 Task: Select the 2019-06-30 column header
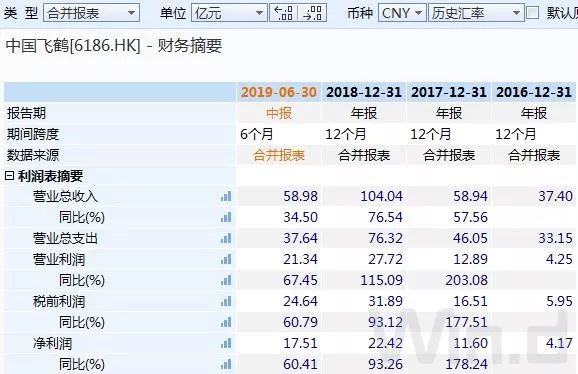[x=279, y=92]
